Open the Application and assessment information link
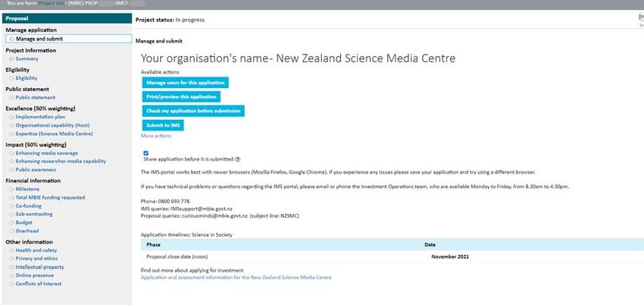Image resolution: width=644 pixels, height=305 pixels. 236,278
